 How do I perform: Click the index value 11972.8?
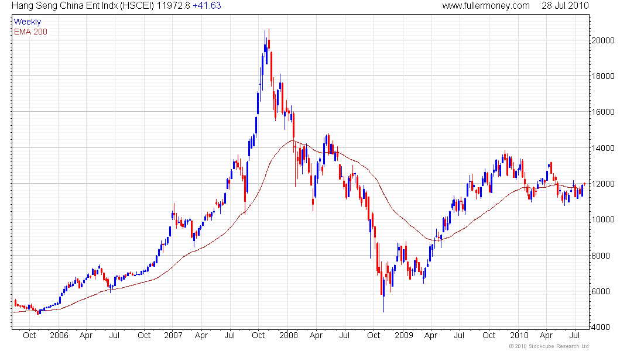173,6
